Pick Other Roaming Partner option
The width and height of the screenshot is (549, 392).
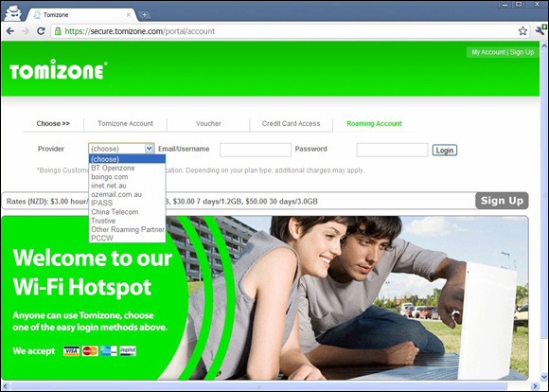click(127, 229)
